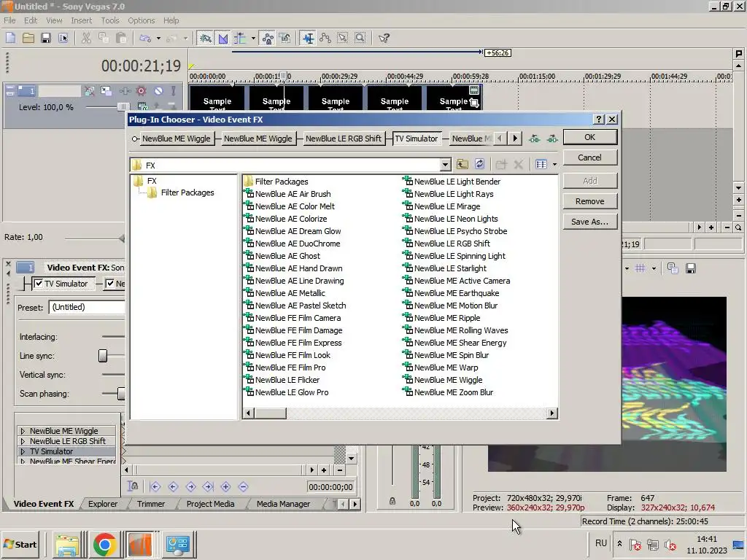The width and height of the screenshot is (747, 560).
Task: Click Cancel in Plug-In Chooser
Action: tap(589, 157)
